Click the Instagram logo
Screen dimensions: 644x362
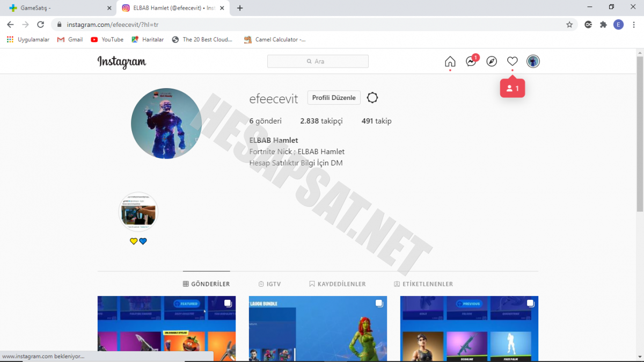click(122, 62)
